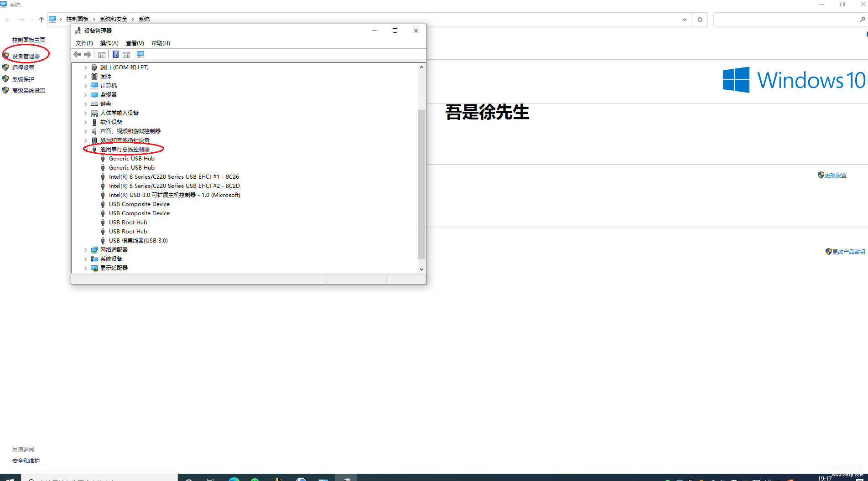Open 设备管理器 link in left sidebar
This screenshot has width=868, height=481.
(x=26, y=56)
